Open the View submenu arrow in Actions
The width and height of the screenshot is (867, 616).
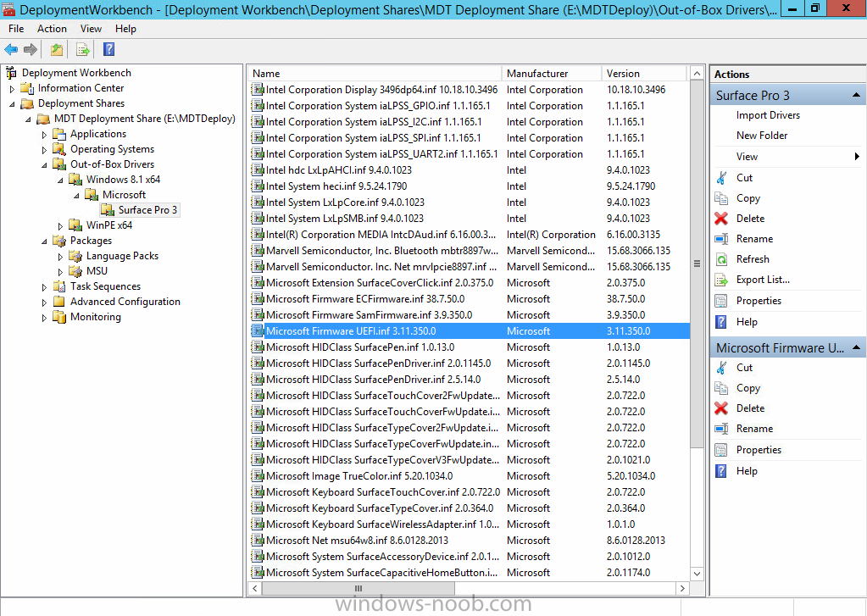(857, 157)
